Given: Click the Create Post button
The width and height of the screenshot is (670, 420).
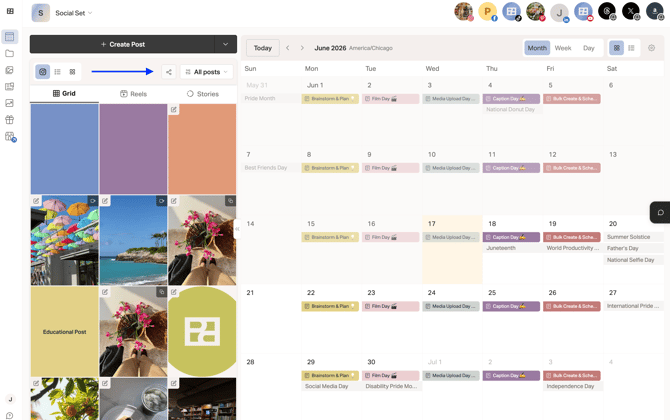Looking at the screenshot, I should [122, 44].
